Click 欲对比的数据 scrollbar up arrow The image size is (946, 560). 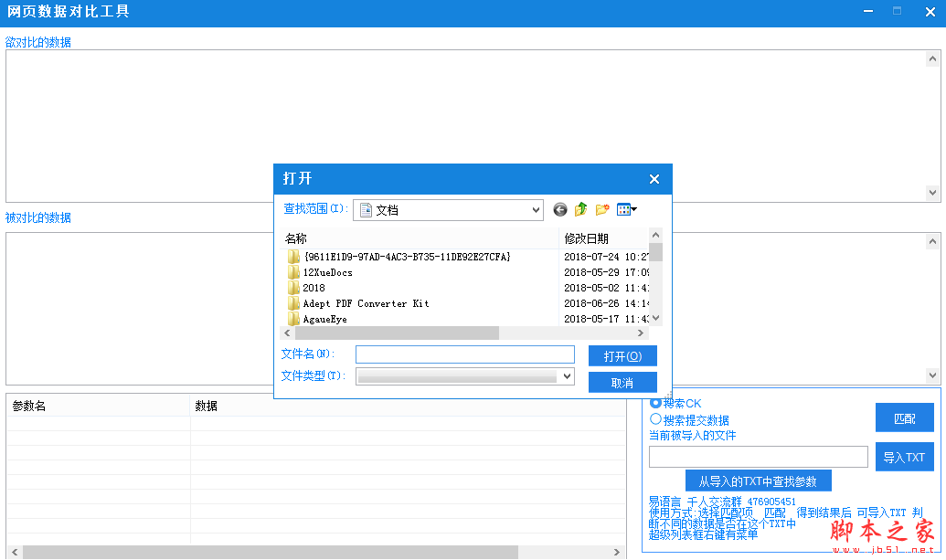coord(932,59)
